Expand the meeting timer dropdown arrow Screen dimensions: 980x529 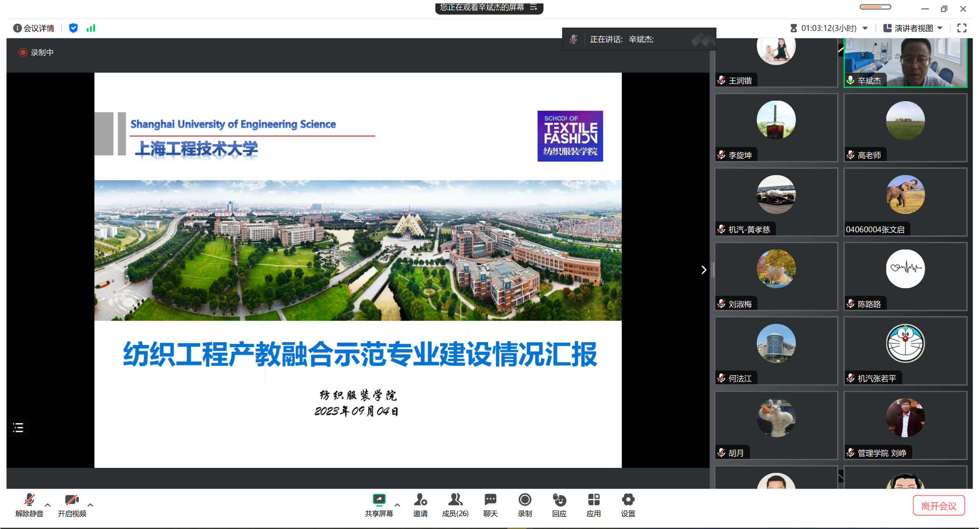pyautogui.click(x=865, y=28)
